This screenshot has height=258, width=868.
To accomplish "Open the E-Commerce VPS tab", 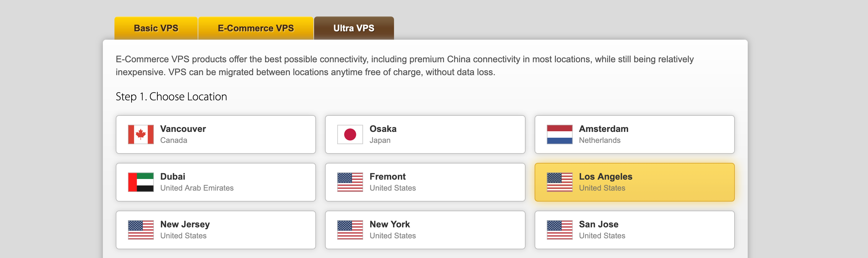I will (256, 28).
